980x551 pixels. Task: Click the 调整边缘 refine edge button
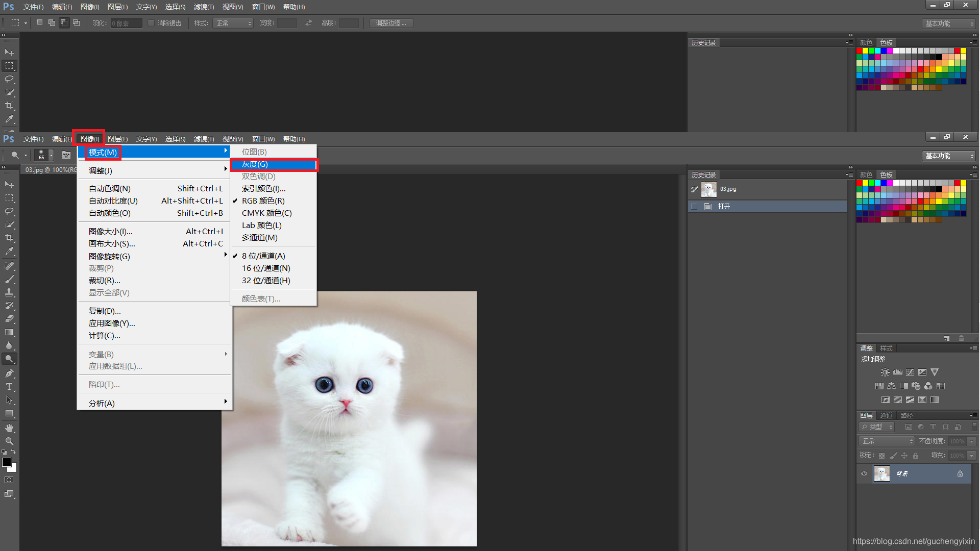pos(391,23)
